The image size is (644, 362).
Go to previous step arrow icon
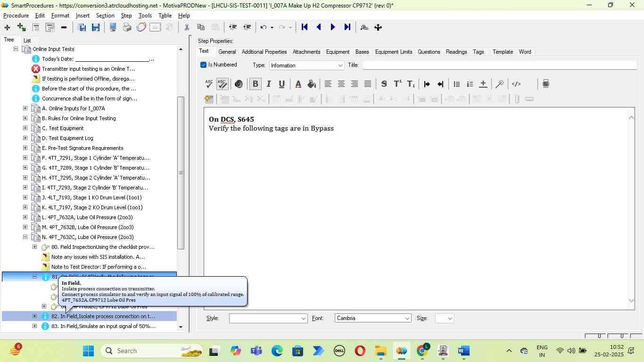pos(319,27)
